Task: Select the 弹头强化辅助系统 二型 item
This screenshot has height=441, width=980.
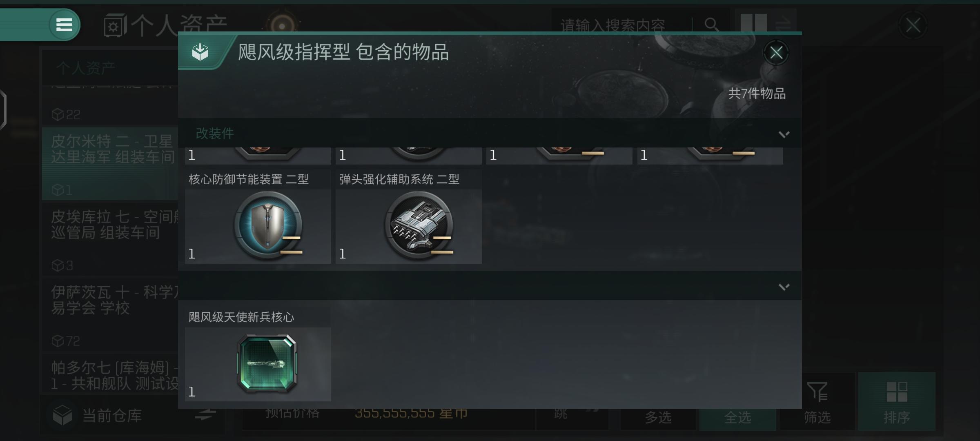Action: [408, 216]
